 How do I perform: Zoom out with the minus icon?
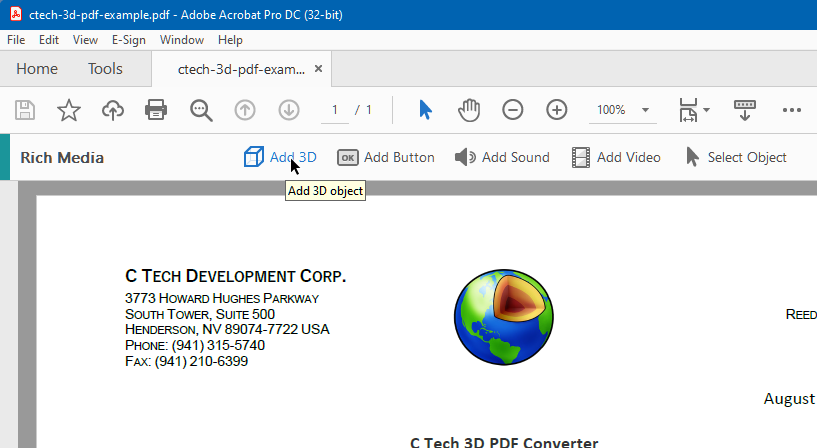point(513,110)
